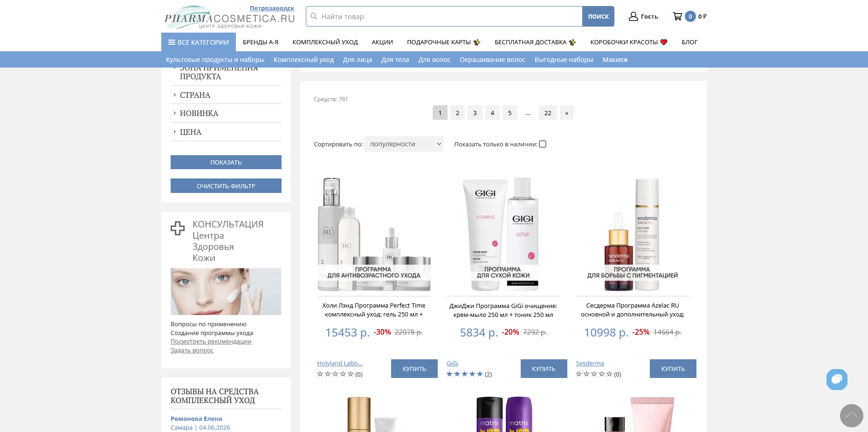The height and width of the screenshot is (432, 868).
Task: Click the Поиск button
Action: (598, 16)
